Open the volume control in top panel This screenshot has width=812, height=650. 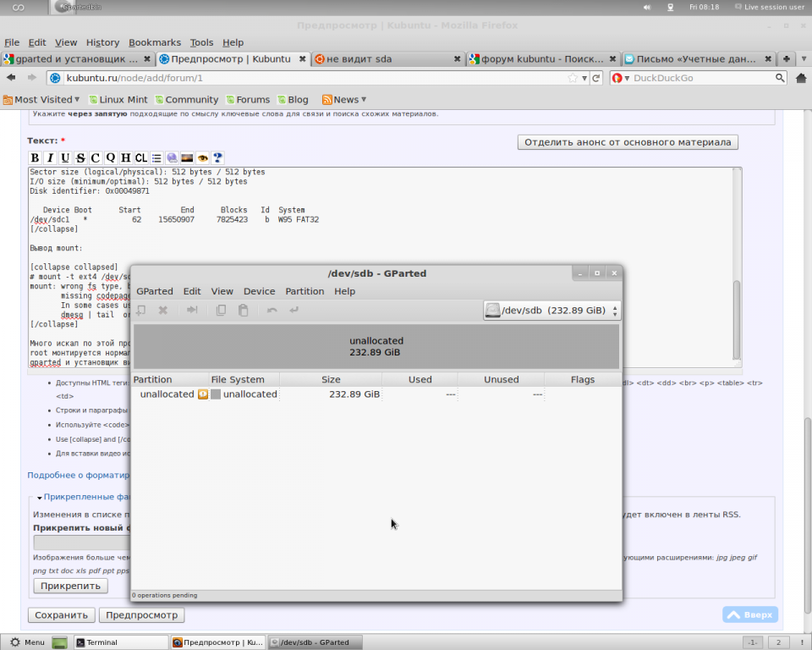[647, 8]
